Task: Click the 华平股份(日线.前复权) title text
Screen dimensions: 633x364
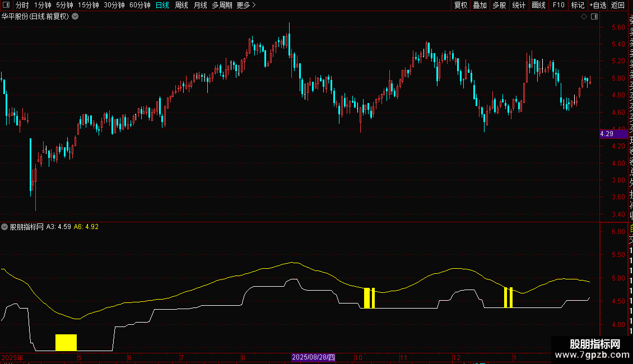Action: [x=35, y=17]
